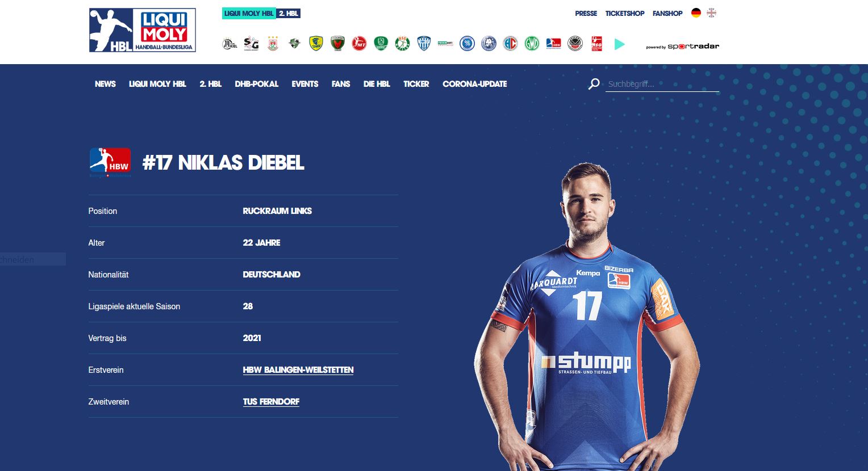Follow the HBW Balingen-Weilstetten club link
The height and width of the screenshot is (471, 868).
coord(298,370)
